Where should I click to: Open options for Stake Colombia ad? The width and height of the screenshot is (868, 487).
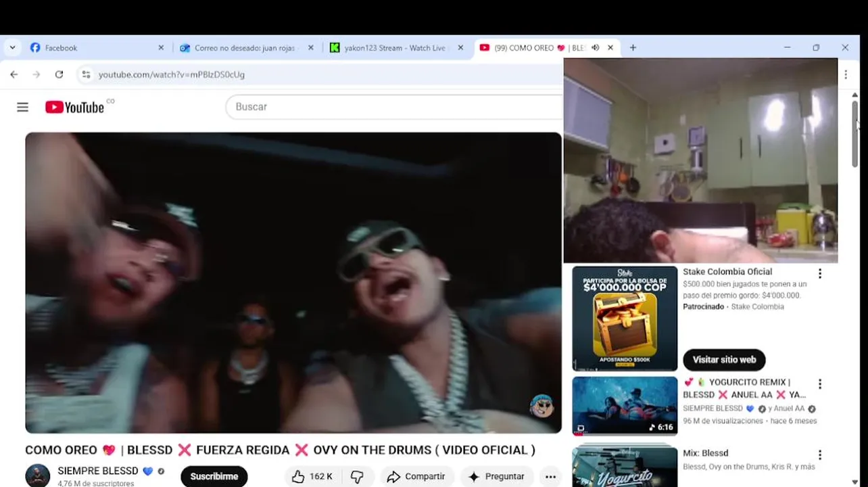(x=820, y=274)
